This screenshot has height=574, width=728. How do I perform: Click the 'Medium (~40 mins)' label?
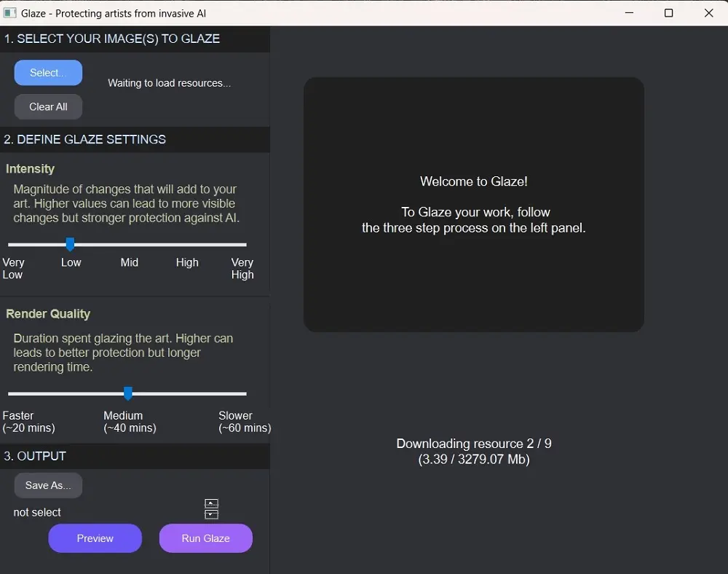(130, 422)
